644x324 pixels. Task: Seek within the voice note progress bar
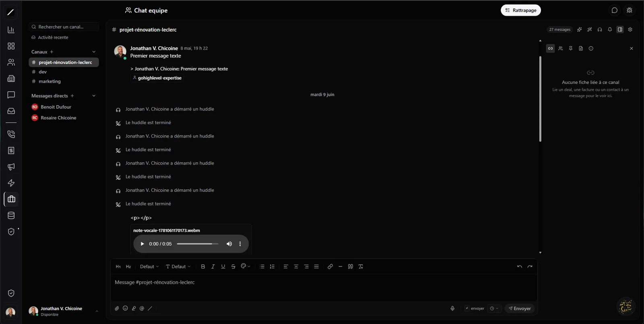tap(198, 244)
